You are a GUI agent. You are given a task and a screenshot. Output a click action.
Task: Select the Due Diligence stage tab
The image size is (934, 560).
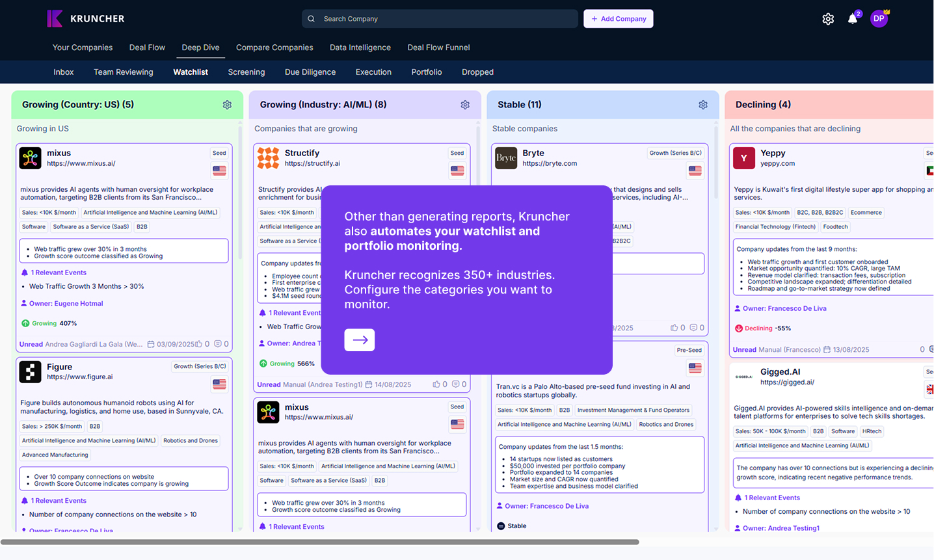pos(310,72)
